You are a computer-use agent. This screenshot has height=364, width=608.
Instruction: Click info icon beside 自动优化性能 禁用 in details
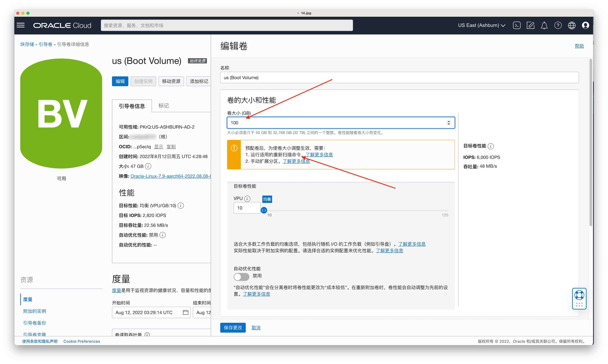click(163, 235)
